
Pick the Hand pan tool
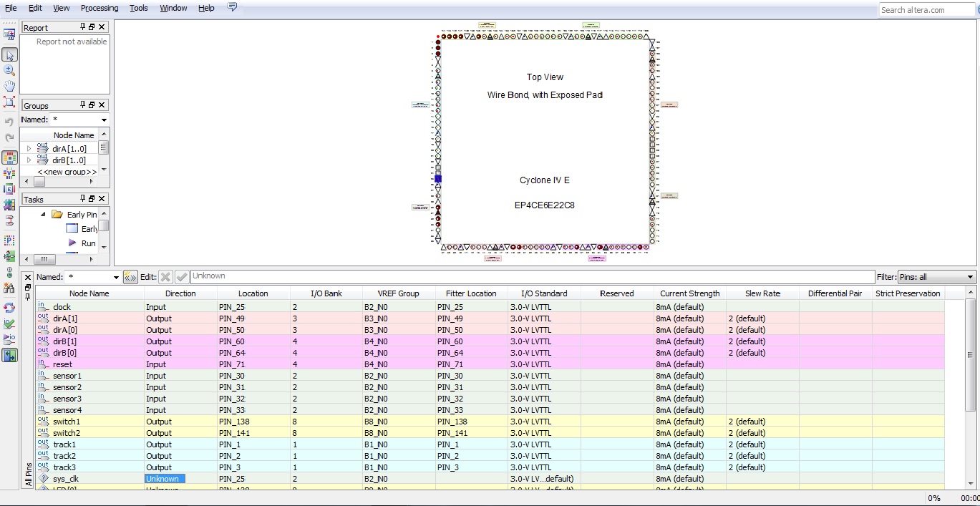[9, 86]
